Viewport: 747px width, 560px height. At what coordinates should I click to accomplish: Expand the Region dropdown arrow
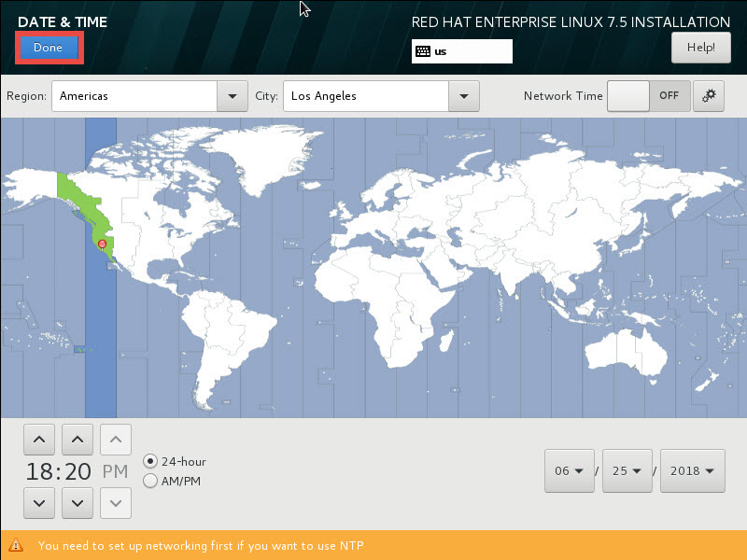231,96
